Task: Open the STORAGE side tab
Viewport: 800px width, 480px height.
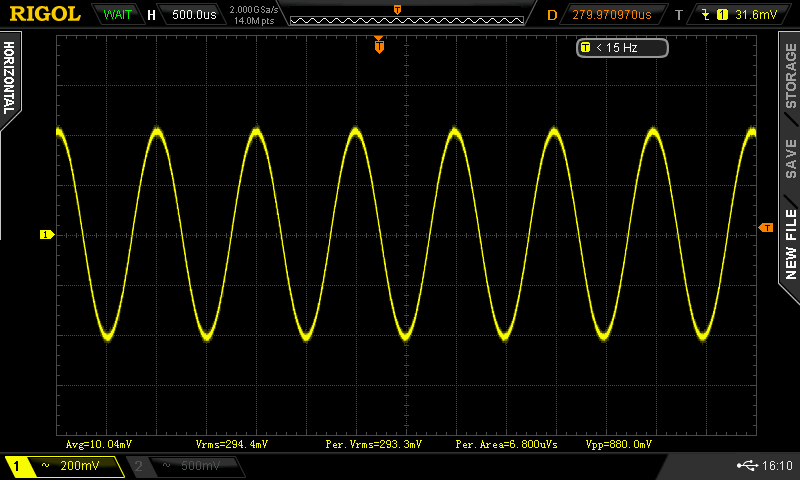Action: [790, 76]
